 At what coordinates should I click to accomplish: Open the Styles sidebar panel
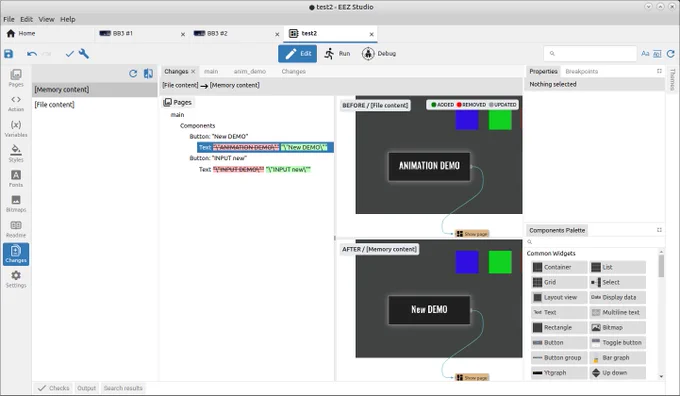coord(16,154)
